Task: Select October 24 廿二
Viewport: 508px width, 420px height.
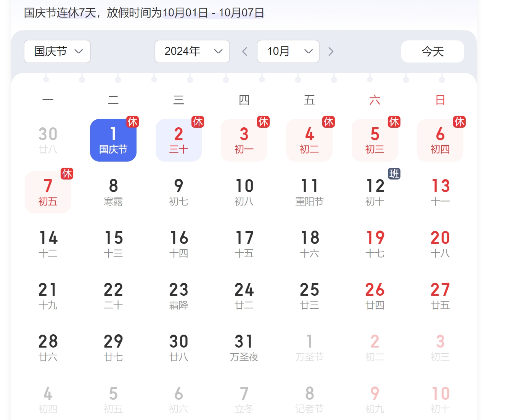Action: point(244,296)
